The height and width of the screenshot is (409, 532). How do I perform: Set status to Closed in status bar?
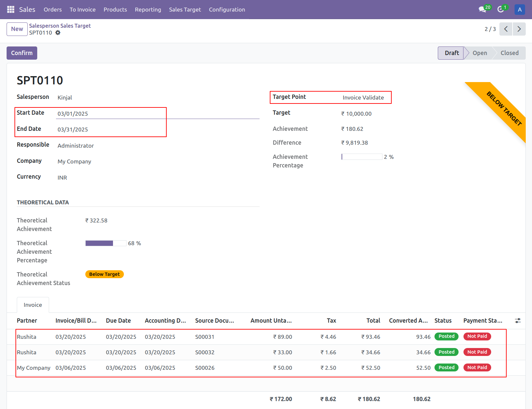coord(509,53)
